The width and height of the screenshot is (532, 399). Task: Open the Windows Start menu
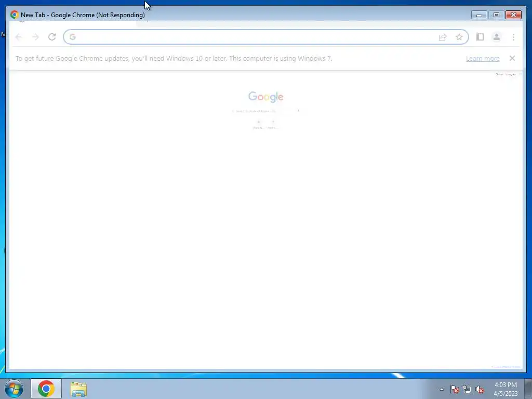pyautogui.click(x=14, y=389)
